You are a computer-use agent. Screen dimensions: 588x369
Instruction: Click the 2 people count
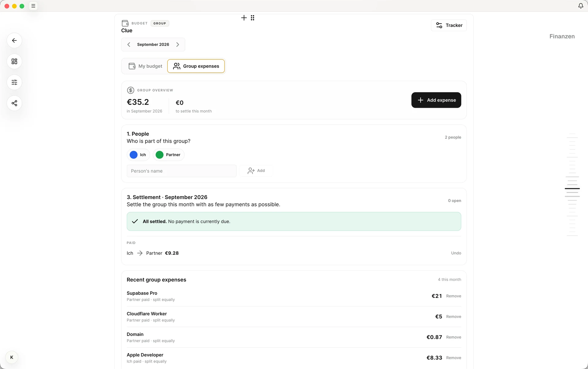pos(453,137)
